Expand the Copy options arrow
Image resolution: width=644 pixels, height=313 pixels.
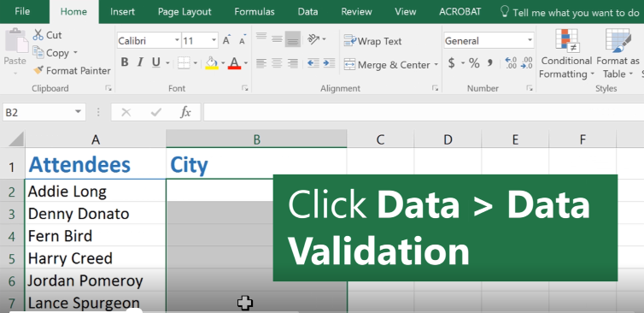pyautogui.click(x=75, y=53)
